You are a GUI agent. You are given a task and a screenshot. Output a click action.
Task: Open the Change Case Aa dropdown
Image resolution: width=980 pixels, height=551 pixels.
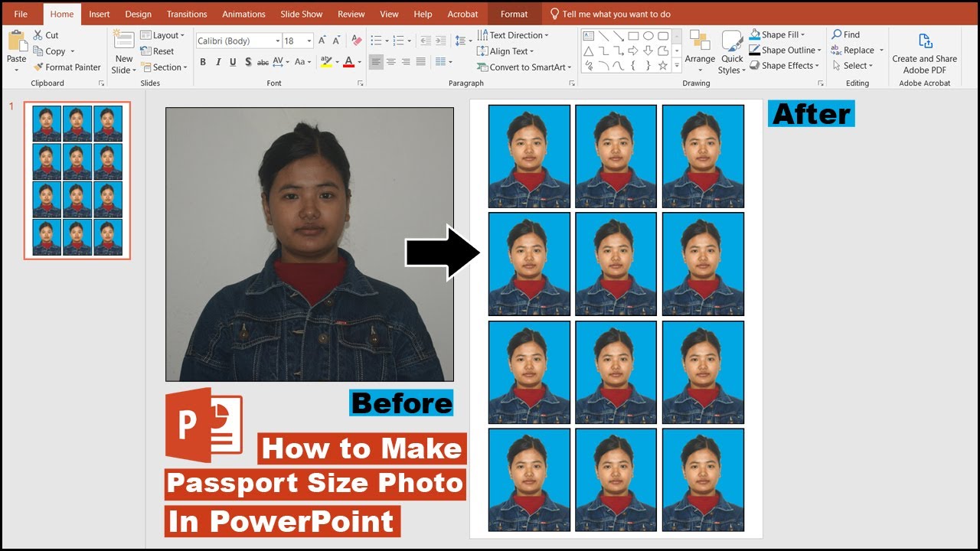[303, 62]
